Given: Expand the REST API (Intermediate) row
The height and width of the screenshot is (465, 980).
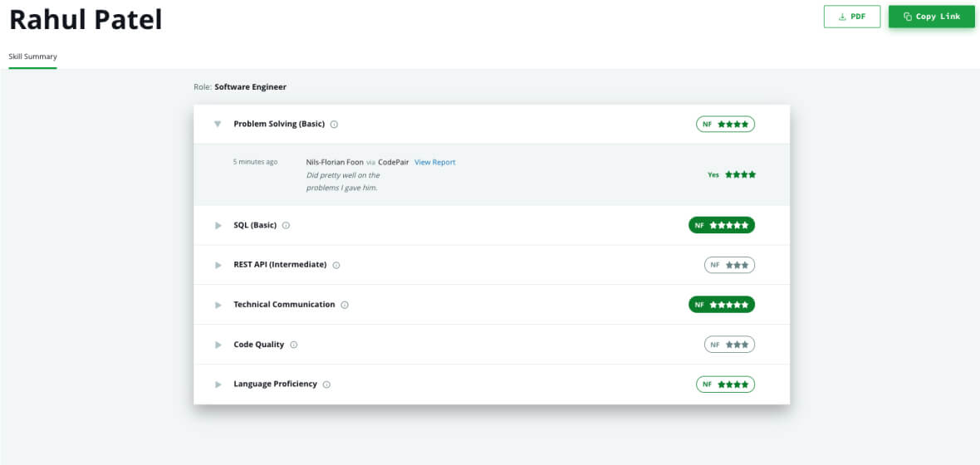Looking at the screenshot, I should click(218, 265).
